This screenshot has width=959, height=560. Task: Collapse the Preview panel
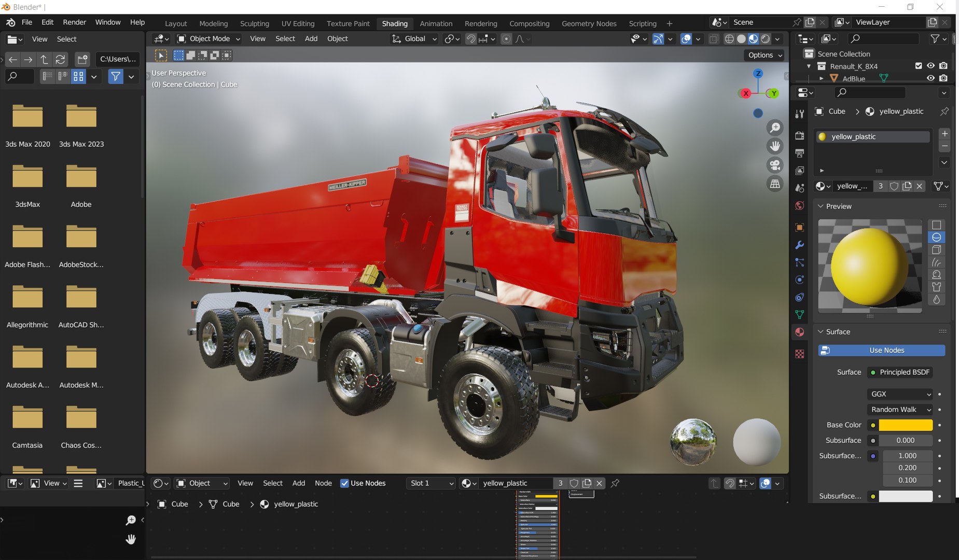[x=821, y=206]
